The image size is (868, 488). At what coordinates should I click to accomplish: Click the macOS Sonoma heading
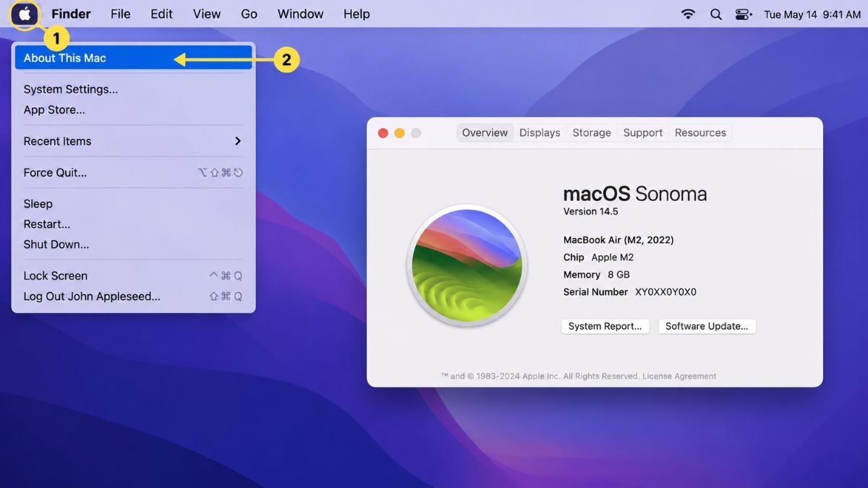tap(635, 194)
